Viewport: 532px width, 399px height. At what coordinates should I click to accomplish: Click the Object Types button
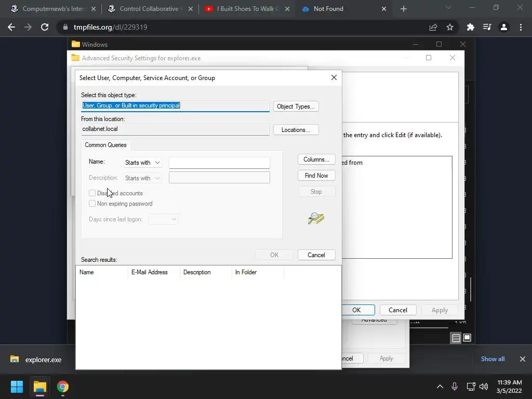click(296, 107)
